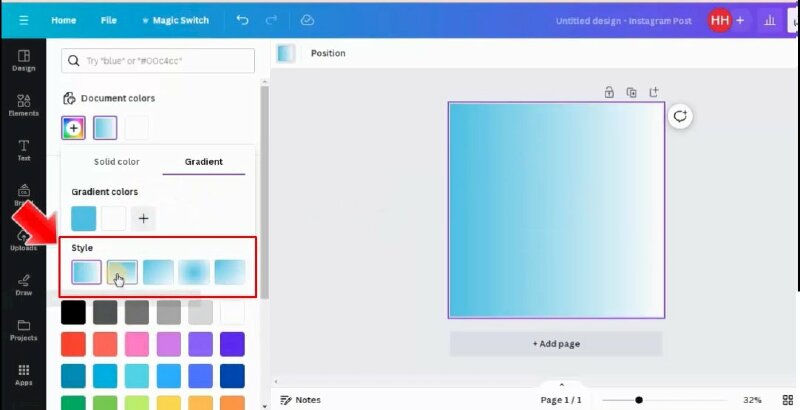Open the Apps sidebar panel
The image size is (800, 410).
coord(23,375)
